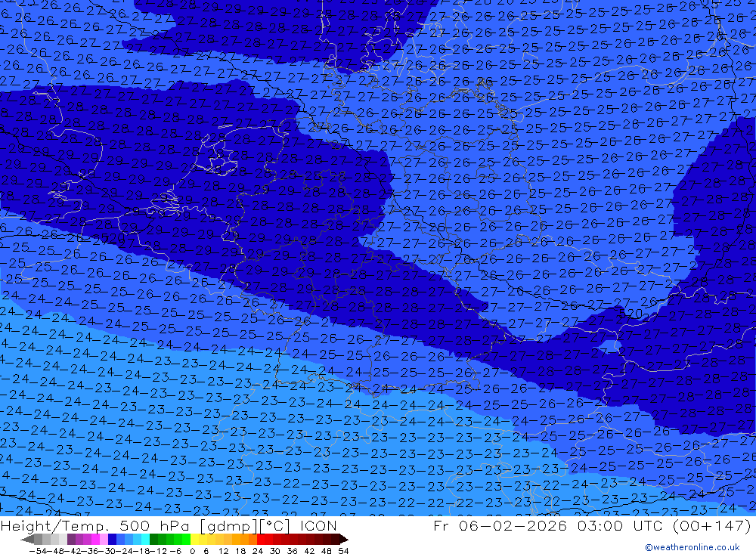The height and width of the screenshot is (554, 756).
Task: Click the bright red legend swatch above 24
Action: coord(261,540)
